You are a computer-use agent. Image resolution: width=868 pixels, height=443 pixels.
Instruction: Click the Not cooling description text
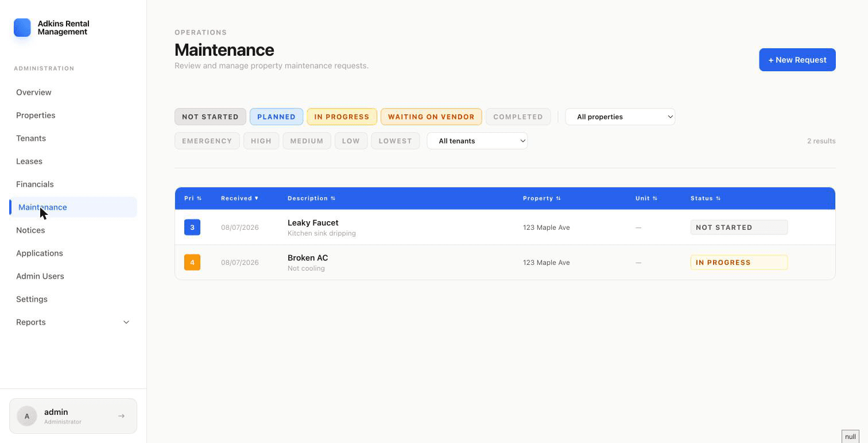(306, 268)
